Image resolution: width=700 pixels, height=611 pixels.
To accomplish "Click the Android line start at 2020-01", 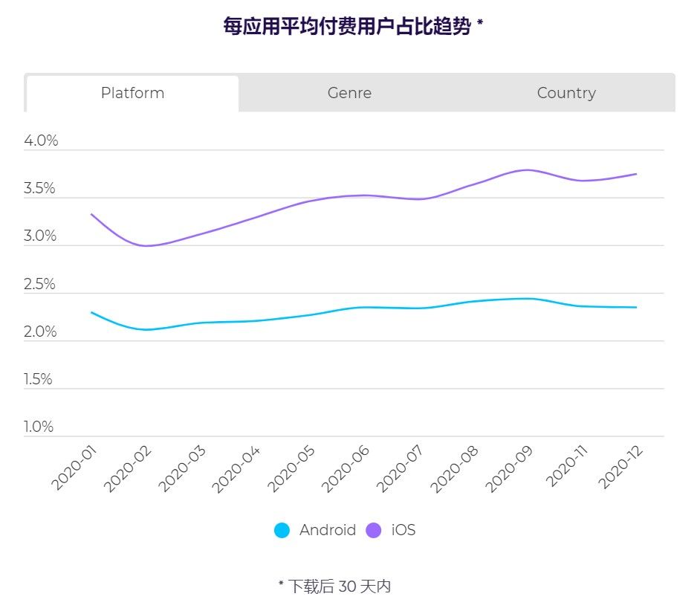I will pyautogui.click(x=92, y=313).
